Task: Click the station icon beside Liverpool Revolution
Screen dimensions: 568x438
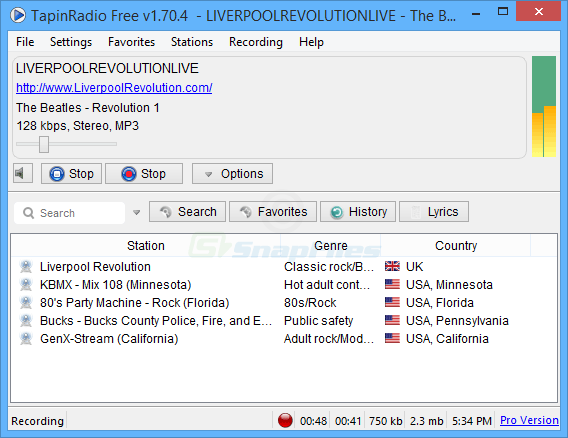Action: pyautogui.click(x=26, y=267)
